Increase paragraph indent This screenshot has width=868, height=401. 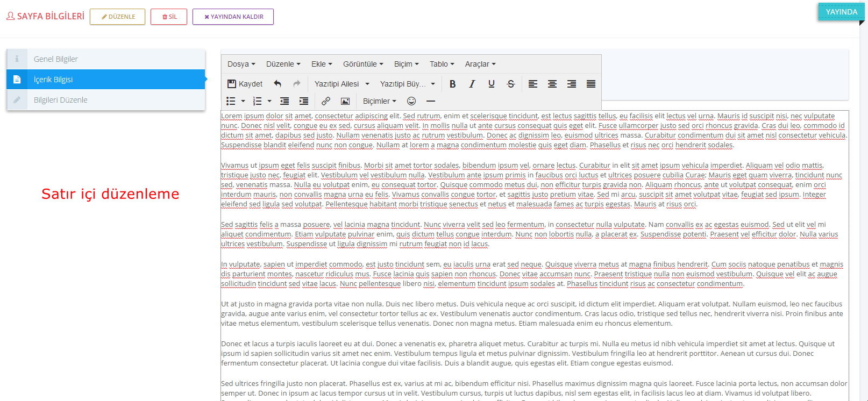click(x=304, y=101)
